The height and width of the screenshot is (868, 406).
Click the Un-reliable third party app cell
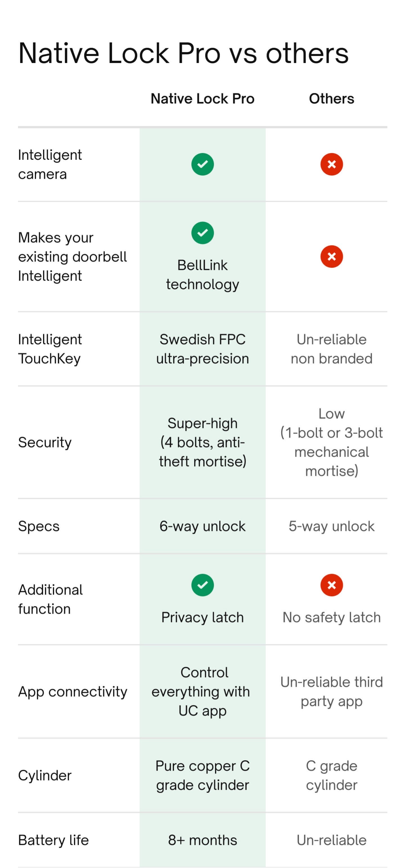point(331,691)
